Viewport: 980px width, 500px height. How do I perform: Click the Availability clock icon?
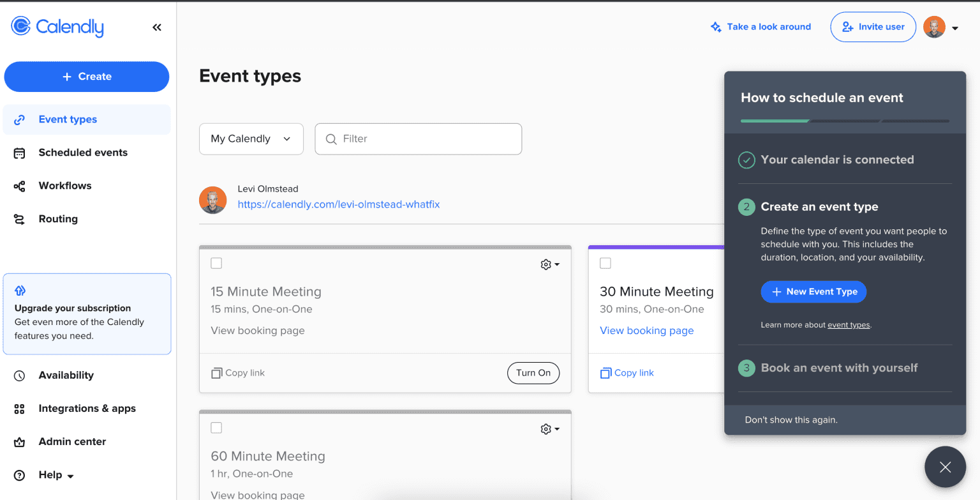[19, 376]
